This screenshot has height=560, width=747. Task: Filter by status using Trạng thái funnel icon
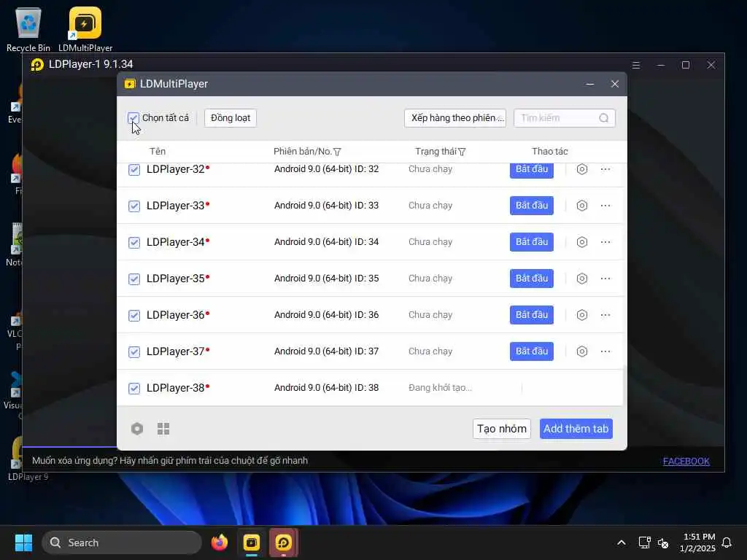pos(462,152)
